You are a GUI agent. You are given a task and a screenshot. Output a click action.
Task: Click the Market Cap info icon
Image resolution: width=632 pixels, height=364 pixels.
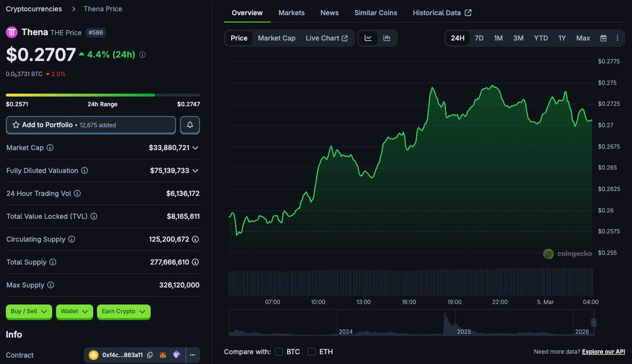point(50,148)
